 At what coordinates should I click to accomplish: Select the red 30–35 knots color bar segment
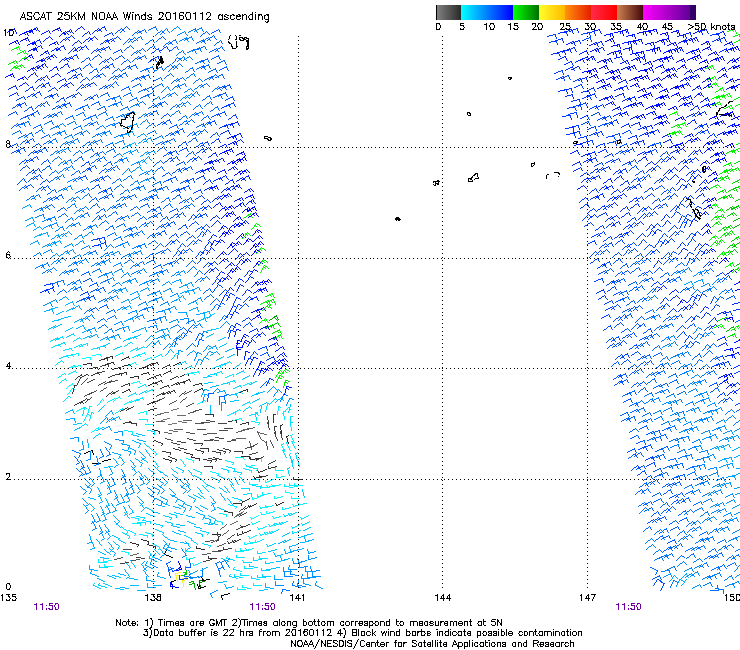tap(604, 12)
